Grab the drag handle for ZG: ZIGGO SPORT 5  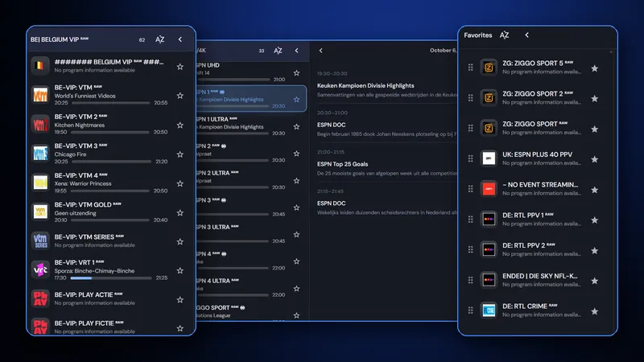[471, 67]
